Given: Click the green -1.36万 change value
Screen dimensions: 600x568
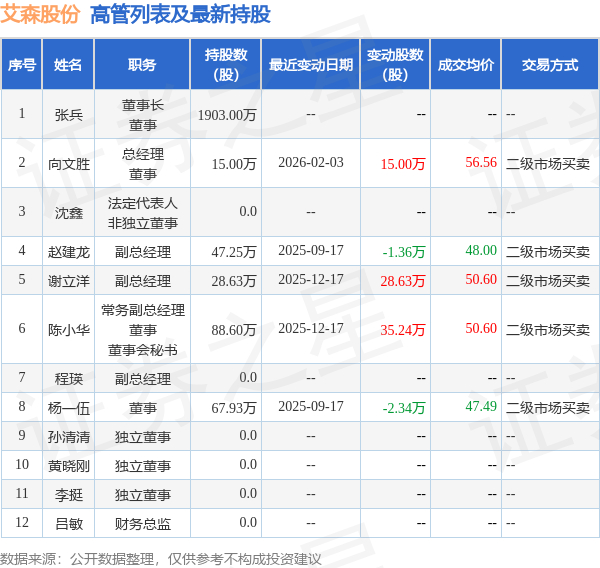Looking at the screenshot, I should [x=404, y=252].
